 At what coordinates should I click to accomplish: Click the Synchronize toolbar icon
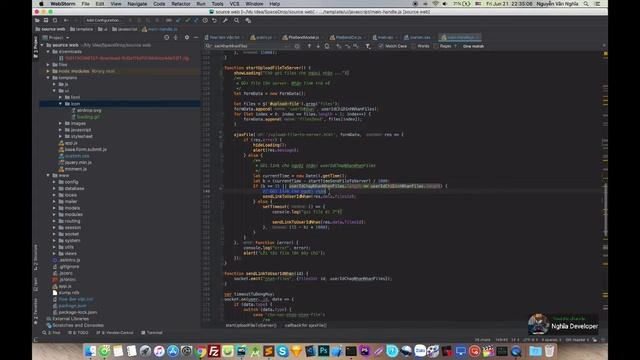[55, 20]
